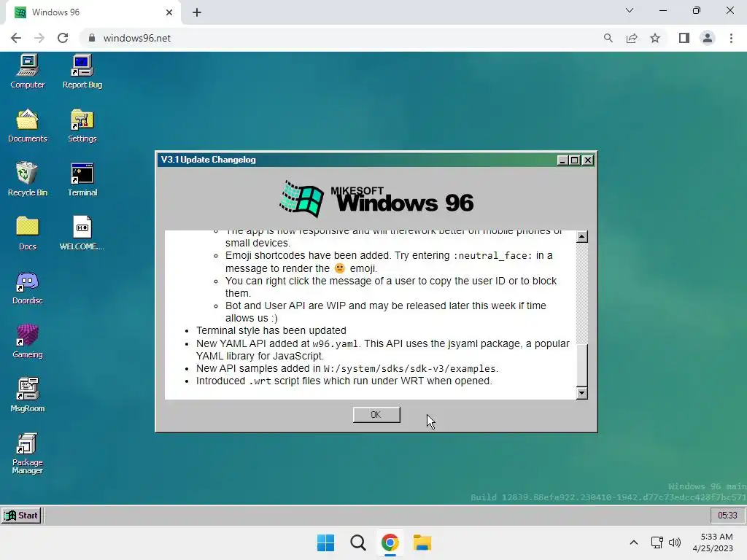
Task: Open the browser zoom search icon
Action: point(608,38)
